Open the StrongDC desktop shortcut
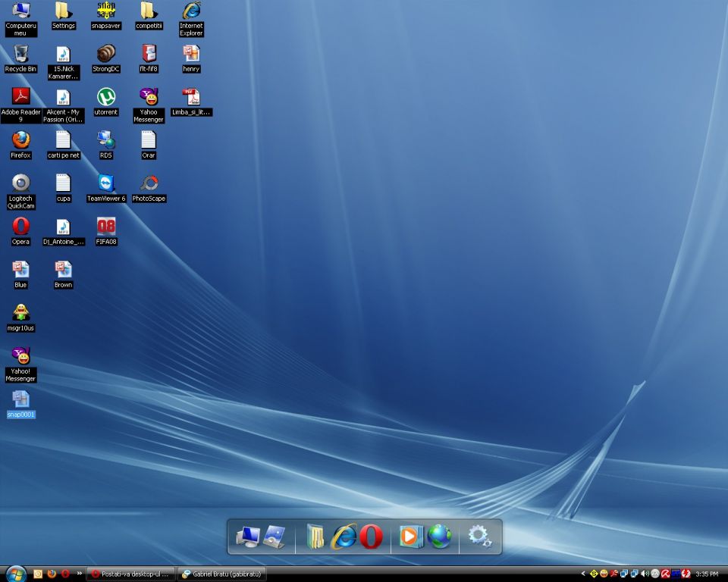 [x=106, y=54]
